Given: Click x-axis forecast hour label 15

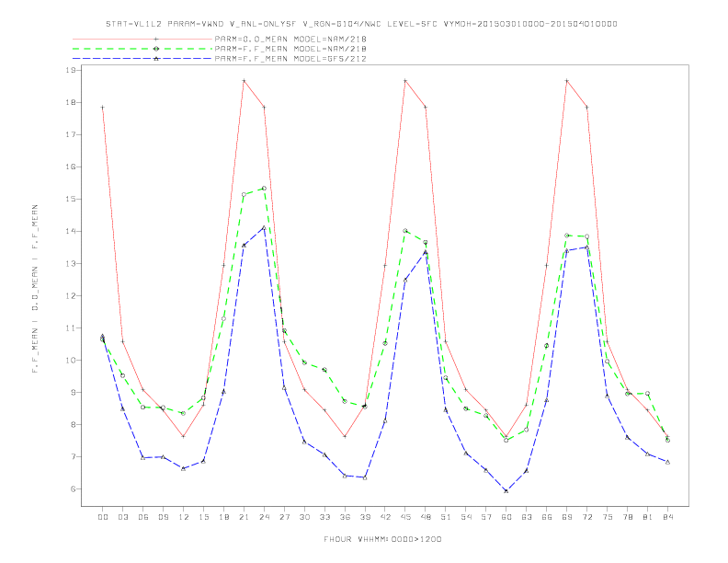Looking at the screenshot, I should [x=203, y=517].
